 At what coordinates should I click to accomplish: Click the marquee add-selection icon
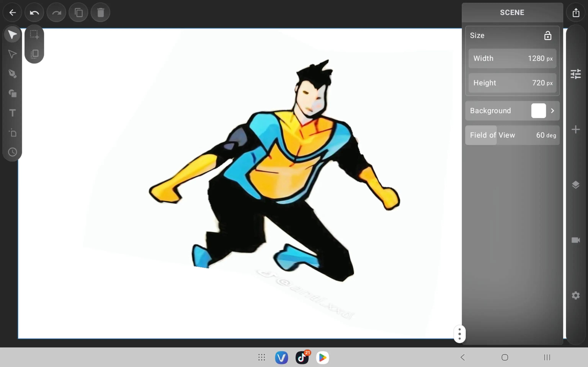pyautogui.click(x=34, y=34)
